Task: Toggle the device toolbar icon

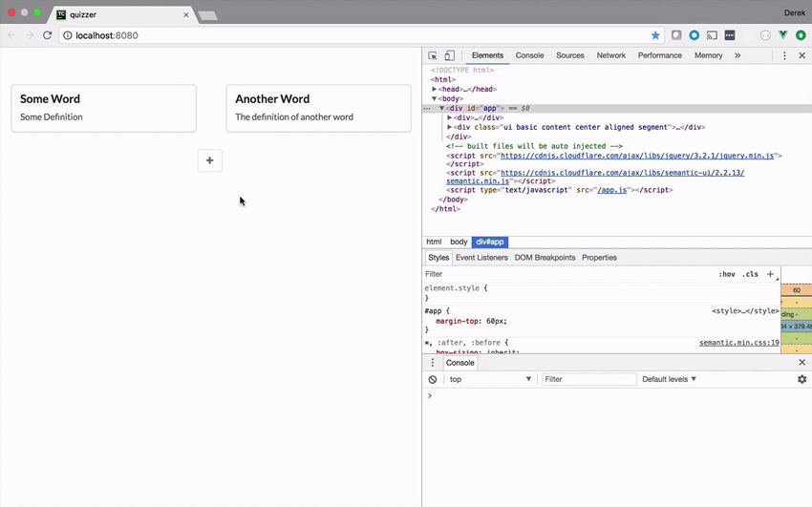Action: (450, 55)
